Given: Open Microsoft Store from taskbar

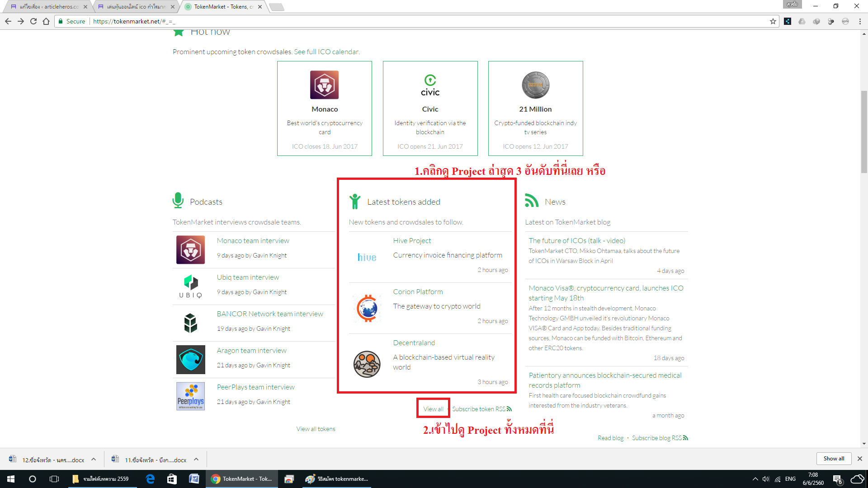Looking at the screenshot, I should tap(172, 479).
